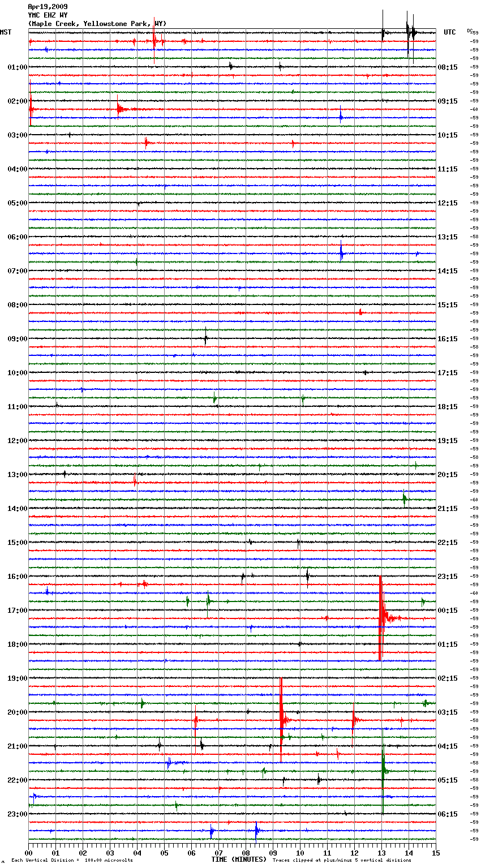Click the 11:15 UTC time label
The height and width of the screenshot is (868, 481).
tap(448, 169)
